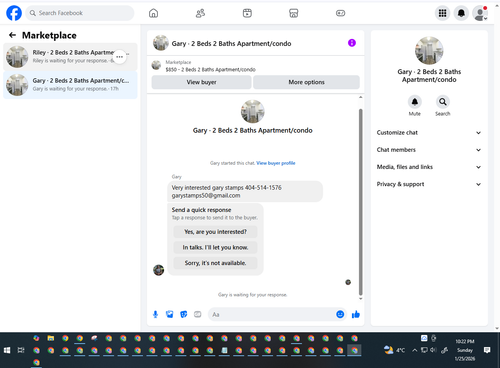This screenshot has height=368, width=500.
Task: Send a thumbs-up like
Action: (356, 314)
